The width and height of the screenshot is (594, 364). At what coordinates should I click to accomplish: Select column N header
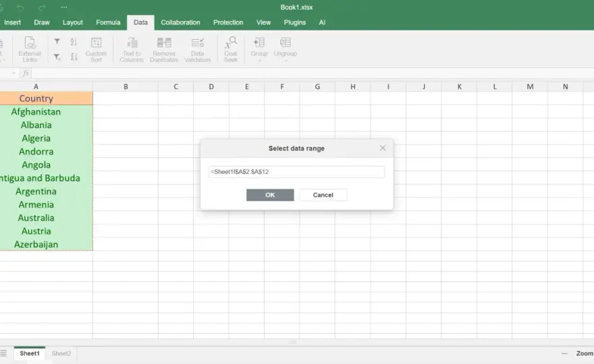[565, 87]
